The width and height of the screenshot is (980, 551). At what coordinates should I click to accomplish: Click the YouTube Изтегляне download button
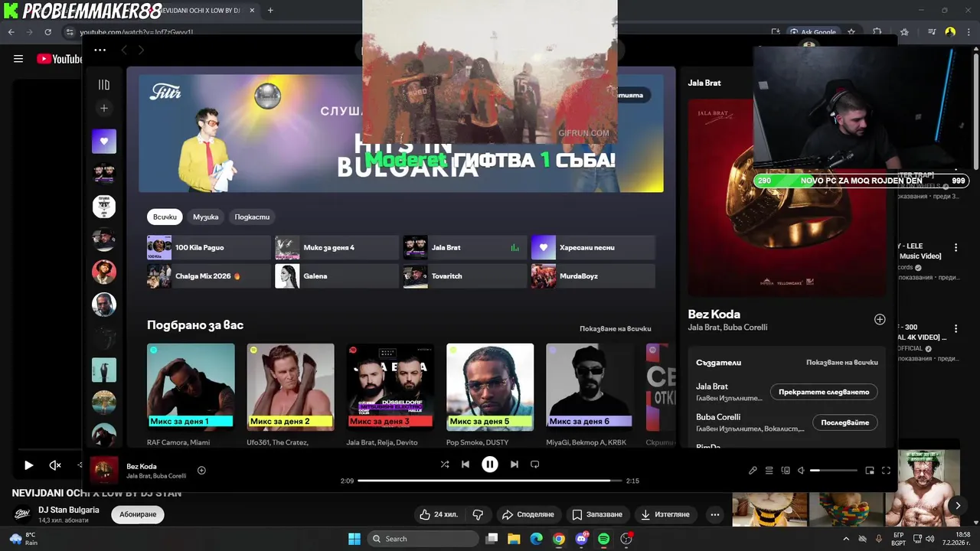click(665, 514)
